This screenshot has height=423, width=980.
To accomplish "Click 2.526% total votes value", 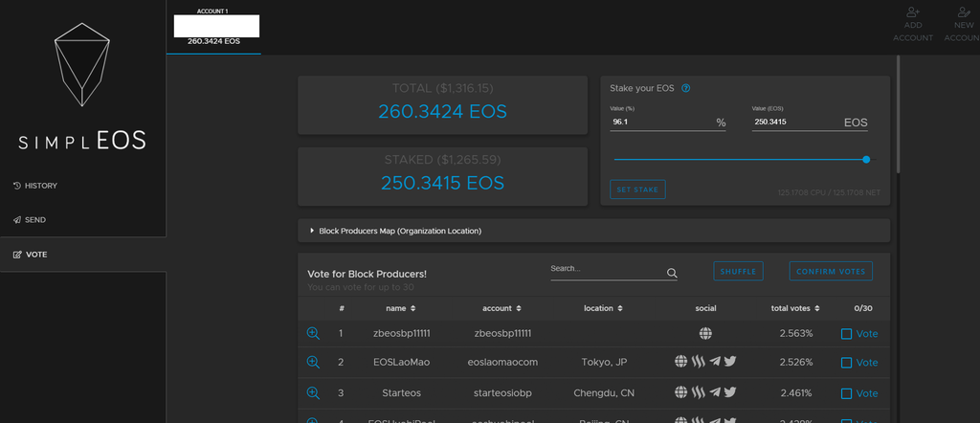I will 796,363.
